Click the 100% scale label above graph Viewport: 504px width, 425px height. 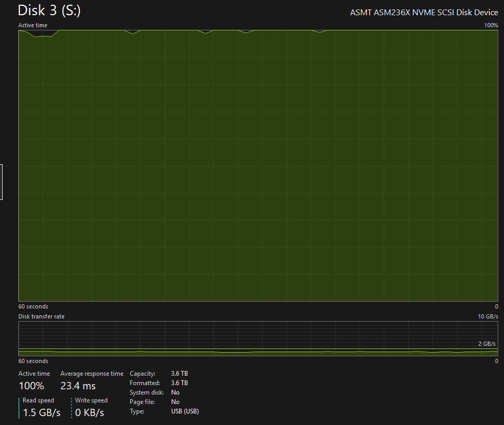491,25
